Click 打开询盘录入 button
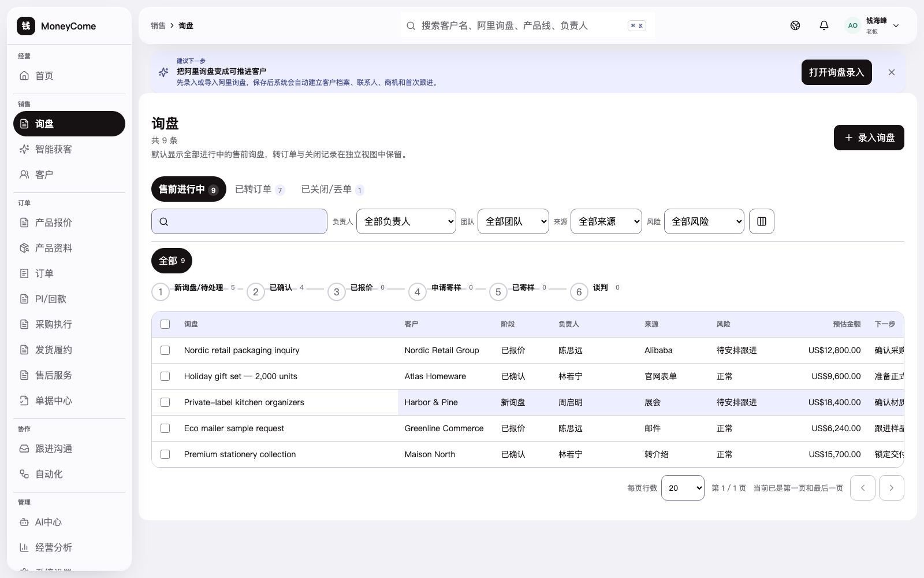The height and width of the screenshot is (578, 924). [836, 72]
